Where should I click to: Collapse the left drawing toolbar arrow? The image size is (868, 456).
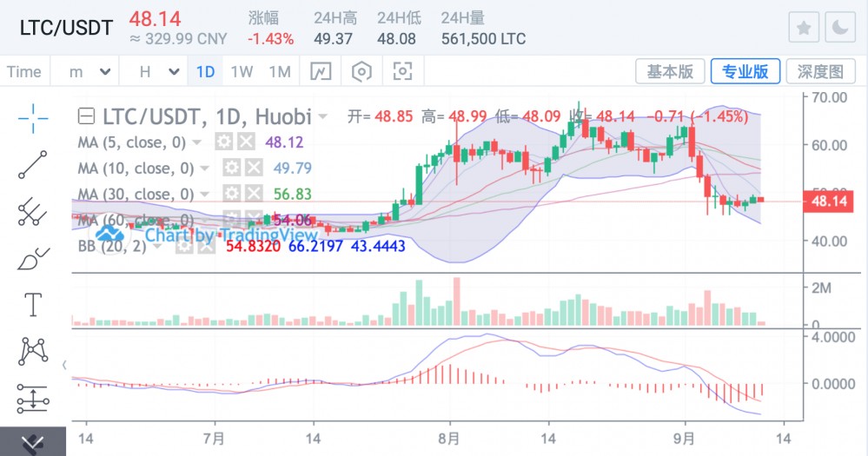pos(64,365)
